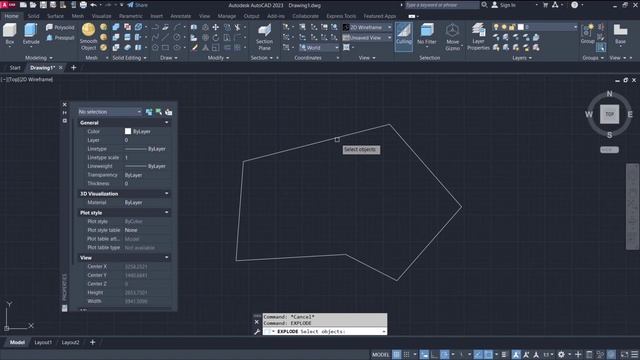
Task: Switch to the Mesh ribbon tab
Action: pos(78,16)
